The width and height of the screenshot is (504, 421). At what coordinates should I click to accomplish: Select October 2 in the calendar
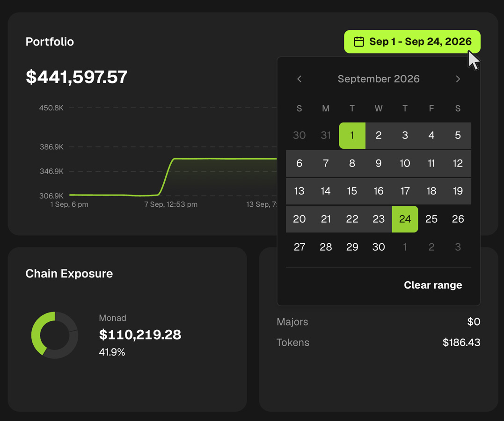tap(431, 247)
